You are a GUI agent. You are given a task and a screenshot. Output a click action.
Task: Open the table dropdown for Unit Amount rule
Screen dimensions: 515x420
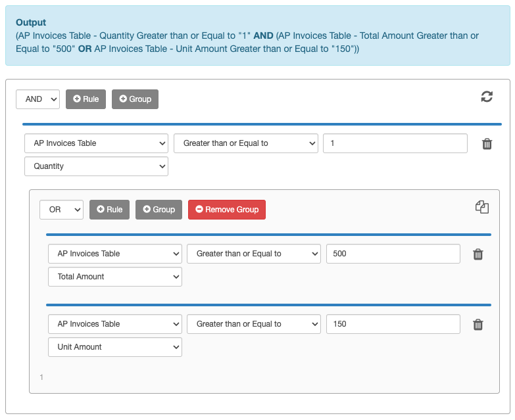[x=115, y=324]
